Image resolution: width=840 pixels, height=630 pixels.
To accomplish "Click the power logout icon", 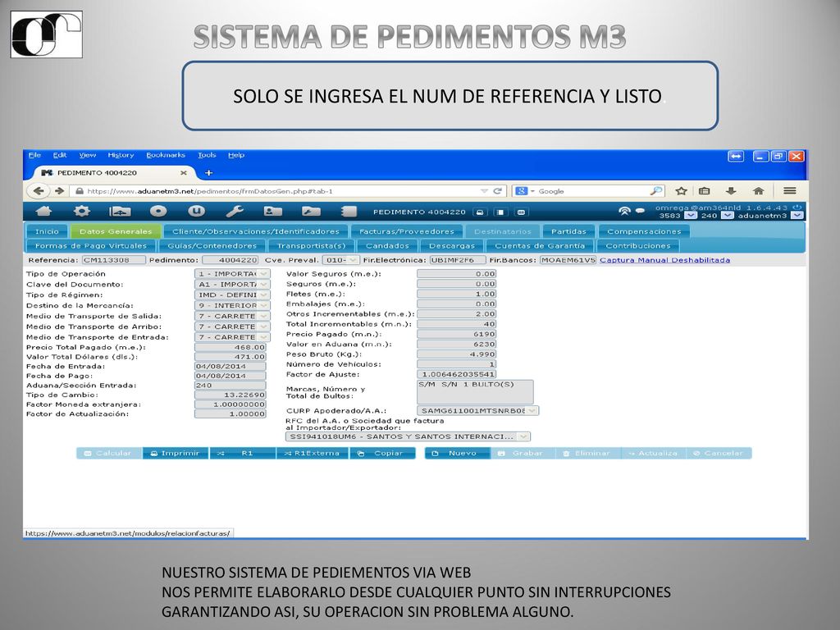I will pyautogui.click(x=797, y=208).
